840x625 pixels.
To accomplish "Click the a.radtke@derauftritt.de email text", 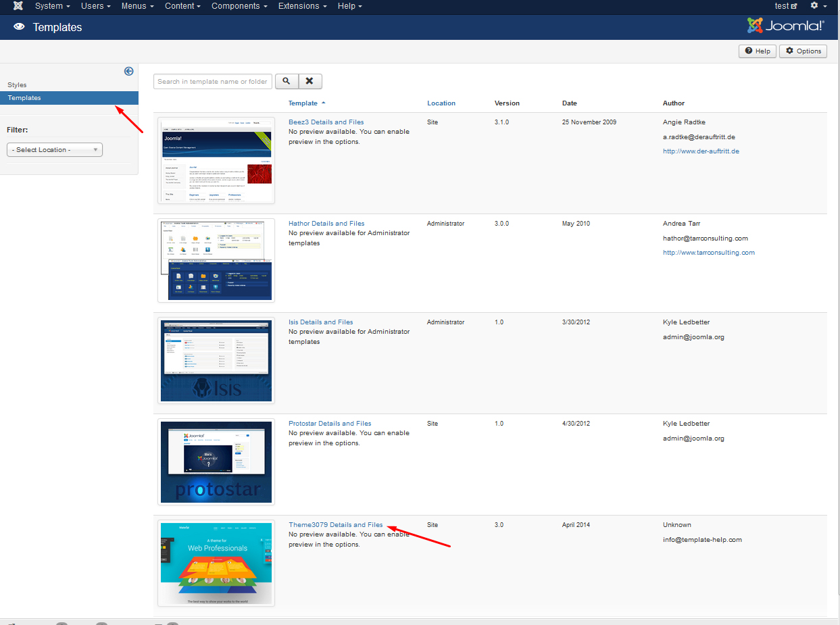I will (x=699, y=137).
